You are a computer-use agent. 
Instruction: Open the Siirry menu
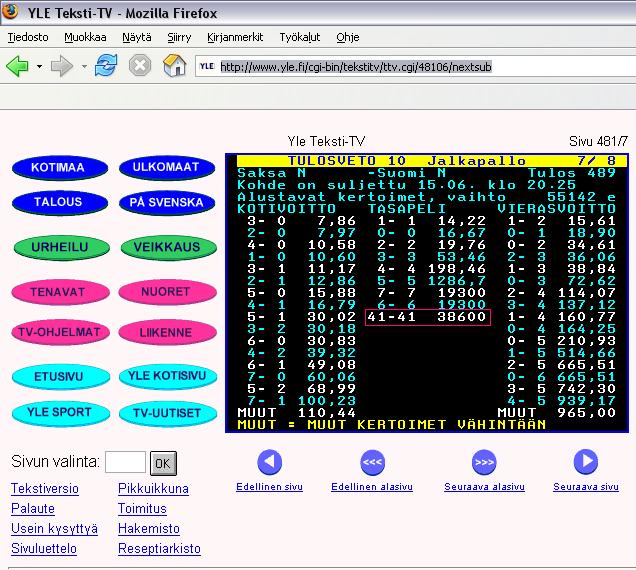[x=179, y=37]
